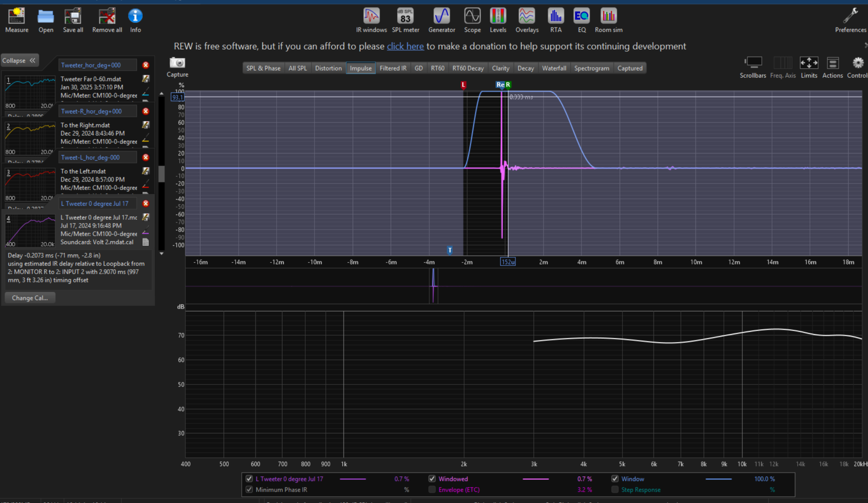Toggle Minimum Phase IR checkbox
This screenshot has height=503, width=868.
coord(249,489)
